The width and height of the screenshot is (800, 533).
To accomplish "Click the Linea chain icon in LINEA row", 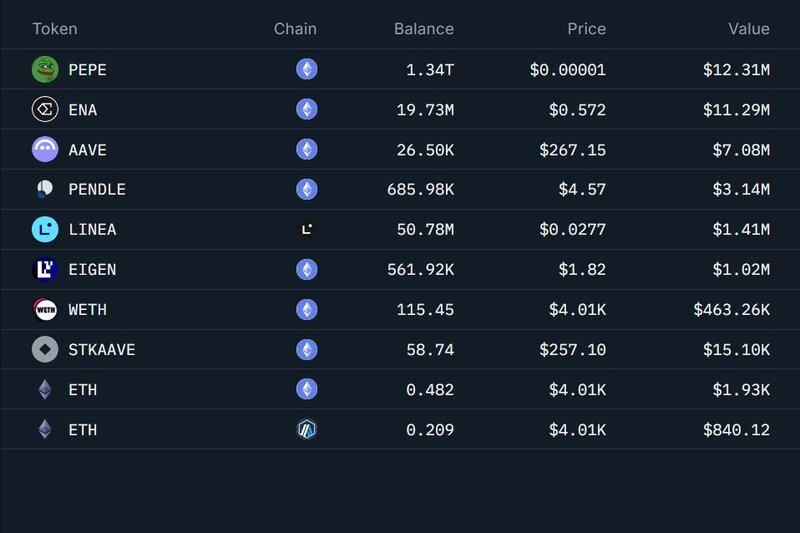I will pyautogui.click(x=307, y=230).
